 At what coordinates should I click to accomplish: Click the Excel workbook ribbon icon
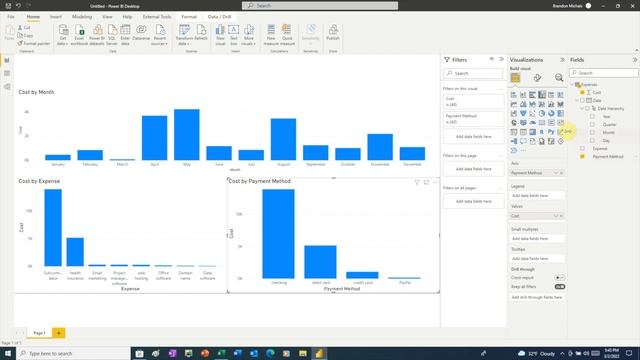click(79, 35)
